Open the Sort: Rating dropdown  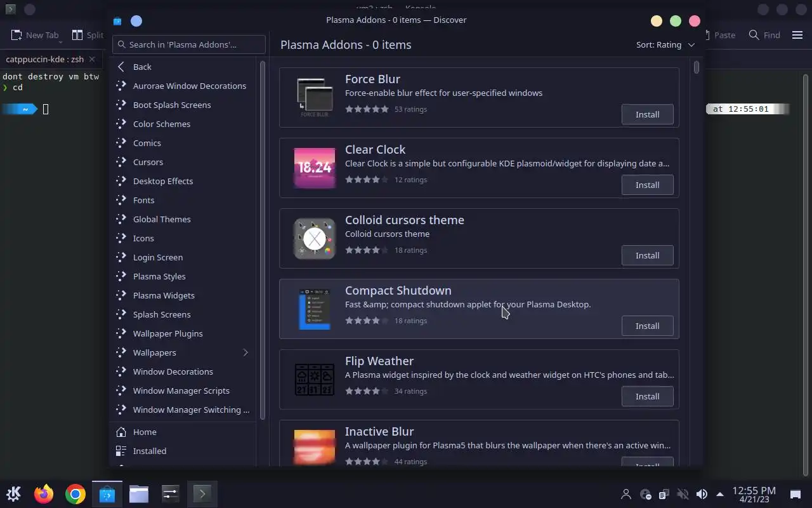tap(665, 44)
